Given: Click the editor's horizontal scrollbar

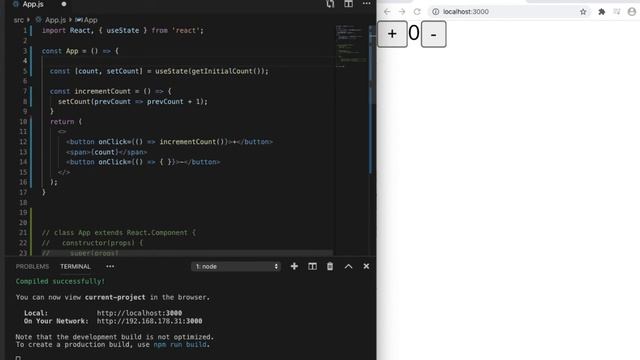Looking at the screenshot, I should (187, 253).
